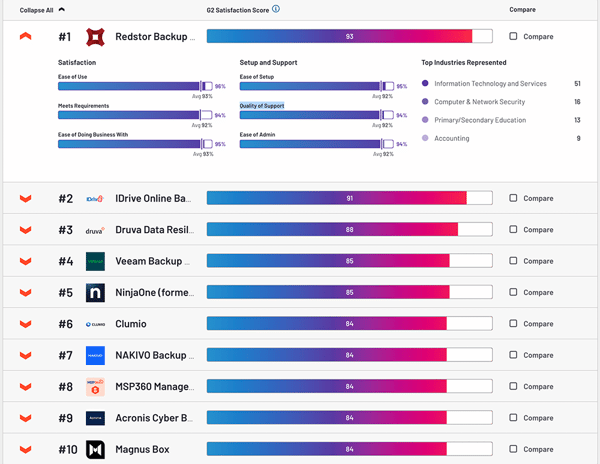
Task: Check Compare for Druva Data Resiliency
Action: coord(513,229)
